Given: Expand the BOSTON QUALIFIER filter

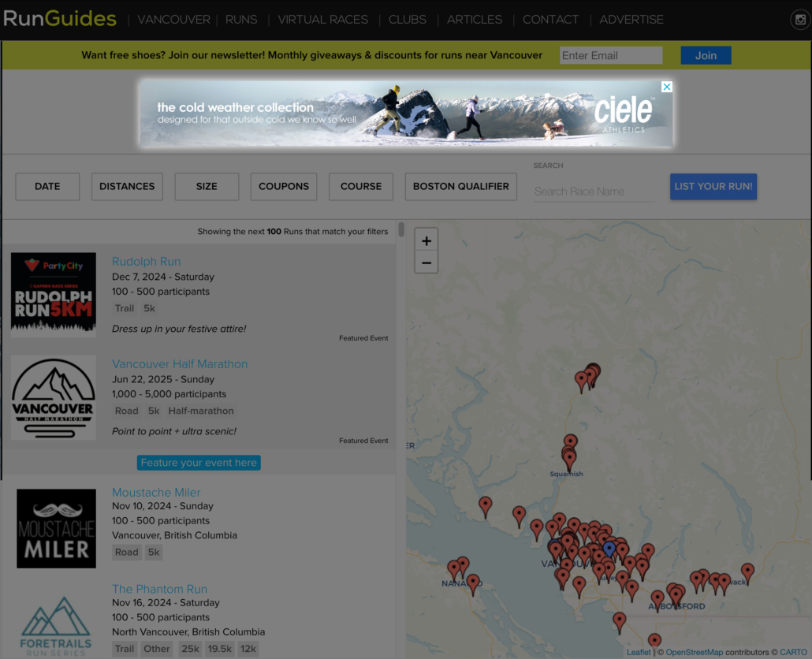Looking at the screenshot, I should [x=460, y=186].
